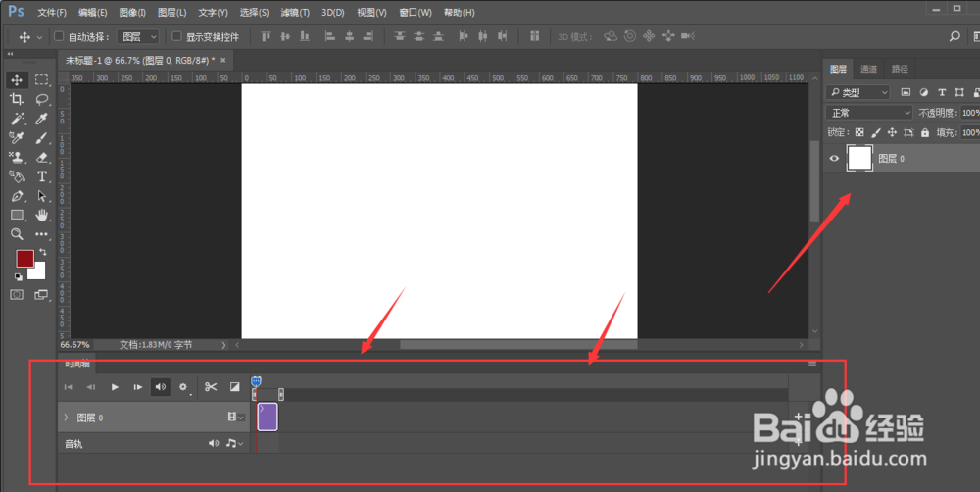
Task: Open the Edit Toolbar three-dots menu
Action: pyautogui.click(x=41, y=234)
